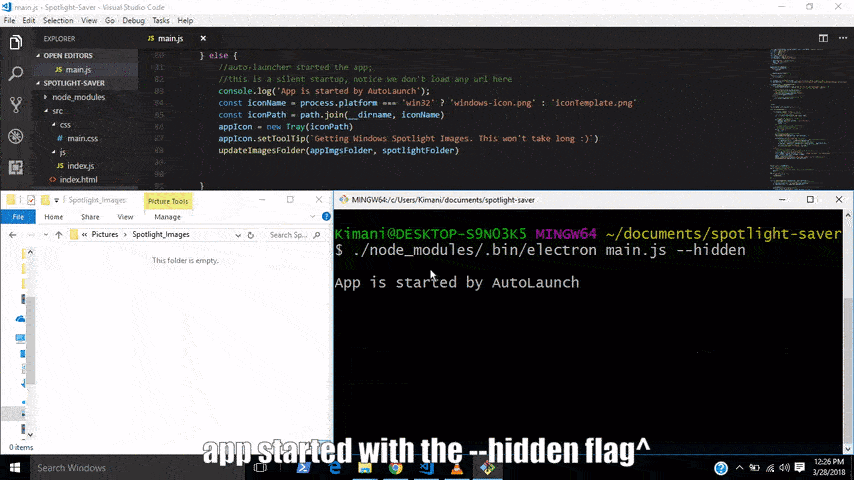
Task: Open the Windows Start menu
Action: point(15,467)
